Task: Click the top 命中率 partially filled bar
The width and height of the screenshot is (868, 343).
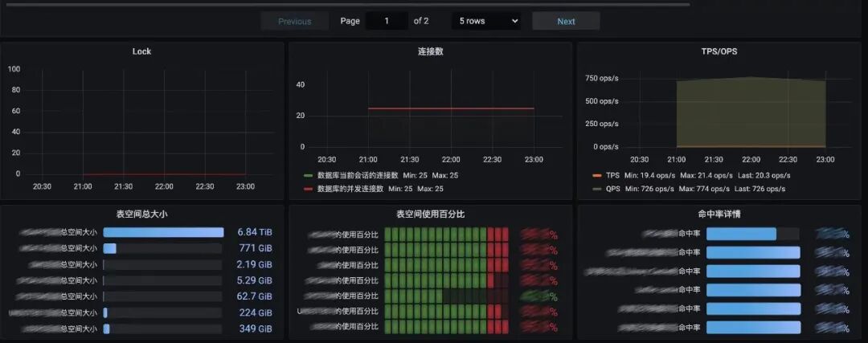Action: [753, 234]
